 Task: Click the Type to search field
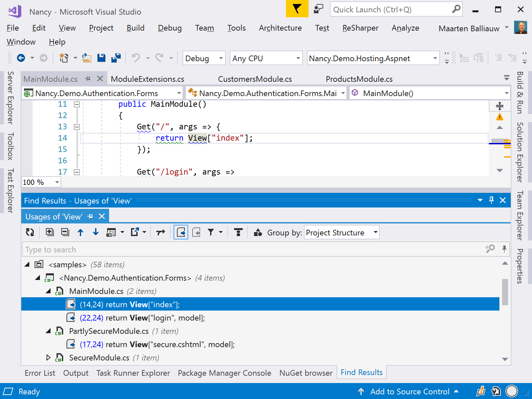[x=253, y=249]
